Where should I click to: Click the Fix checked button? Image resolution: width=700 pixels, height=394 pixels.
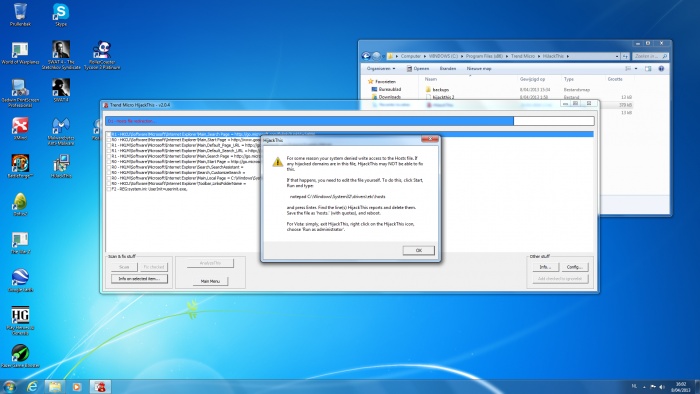[x=154, y=267]
